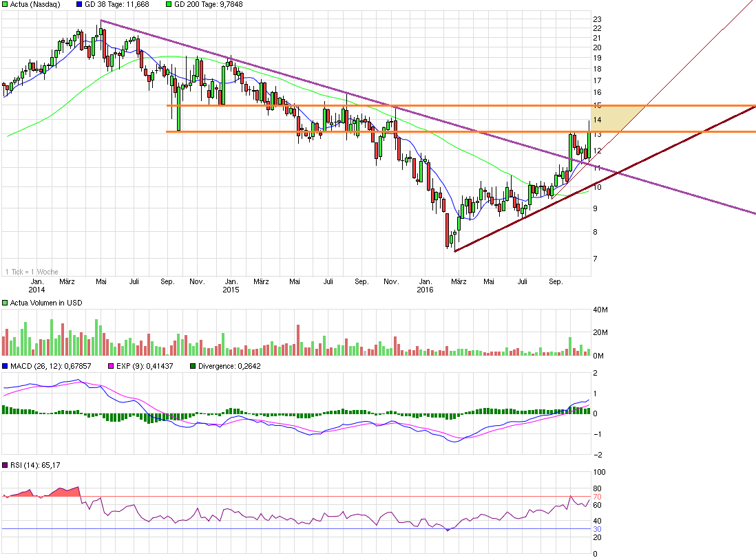Click the Actua Volumen legend square
The width and height of the screenshot is (756, 560).
(5, 303)
